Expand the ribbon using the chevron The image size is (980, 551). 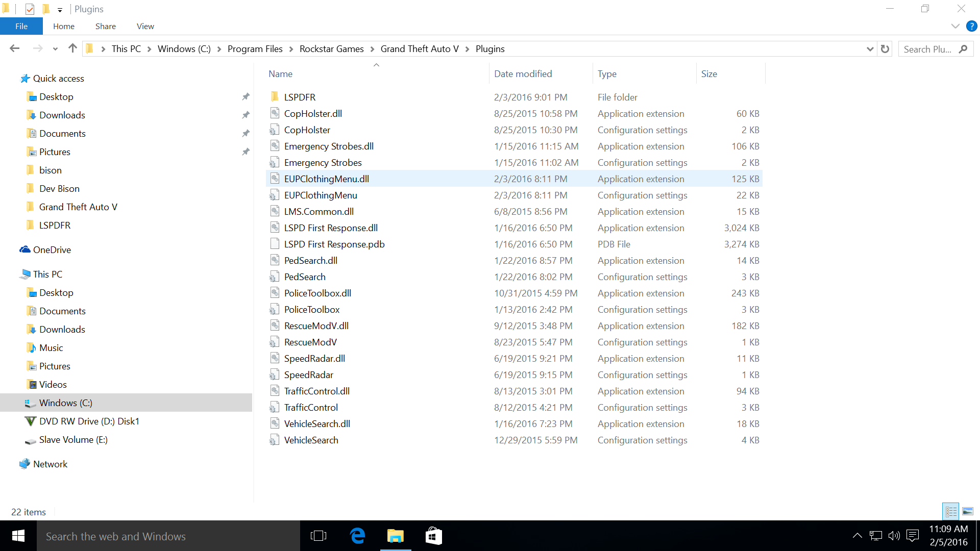click(955, 26)
